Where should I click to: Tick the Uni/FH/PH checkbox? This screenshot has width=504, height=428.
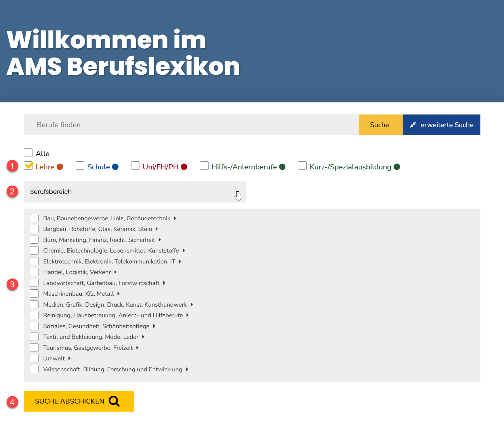[135, 166]
